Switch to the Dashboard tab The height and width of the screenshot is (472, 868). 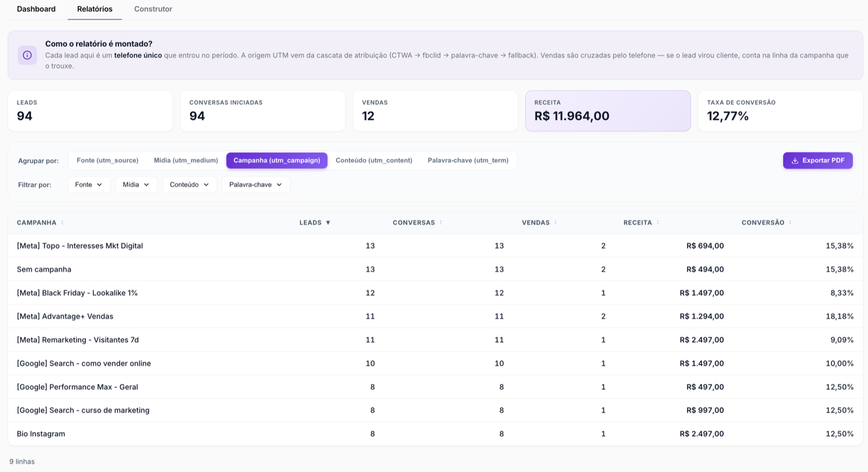click(x=36, y=9)
